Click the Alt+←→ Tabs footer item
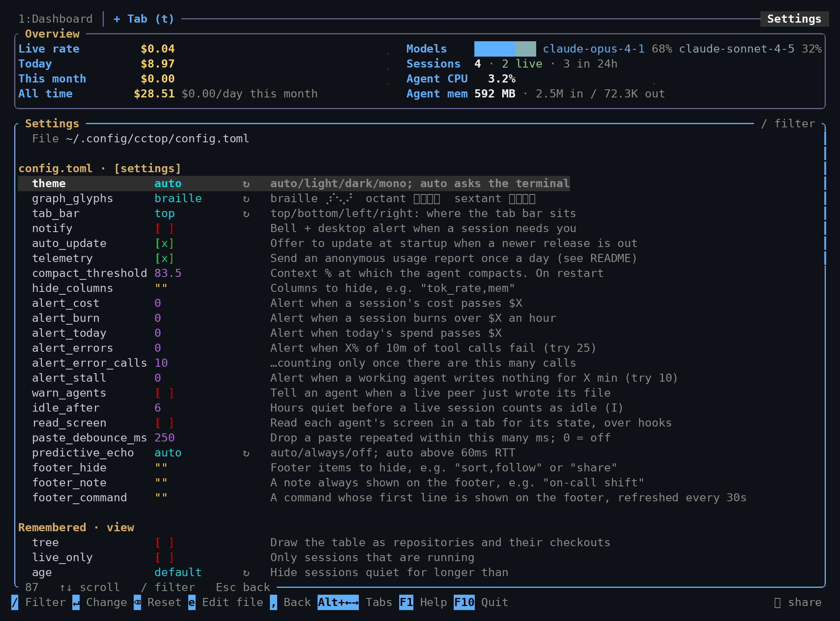840x621 pixels. click(355, 602)
